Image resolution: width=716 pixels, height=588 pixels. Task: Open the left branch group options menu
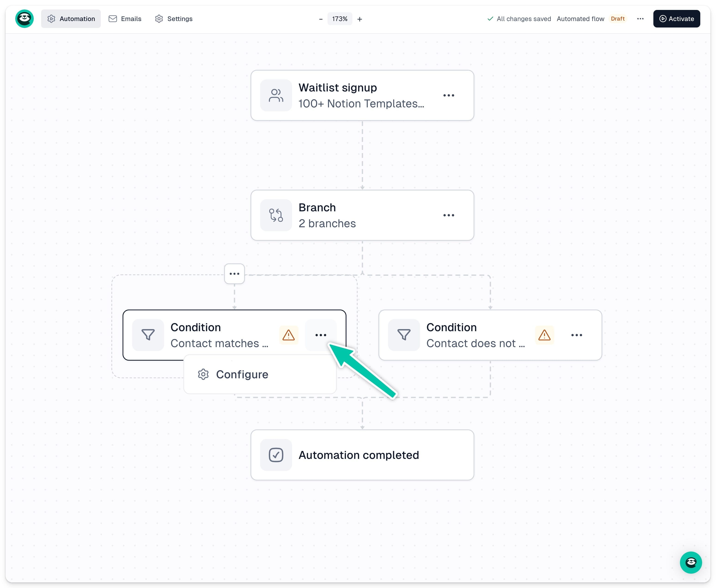[x=234, y=274]
